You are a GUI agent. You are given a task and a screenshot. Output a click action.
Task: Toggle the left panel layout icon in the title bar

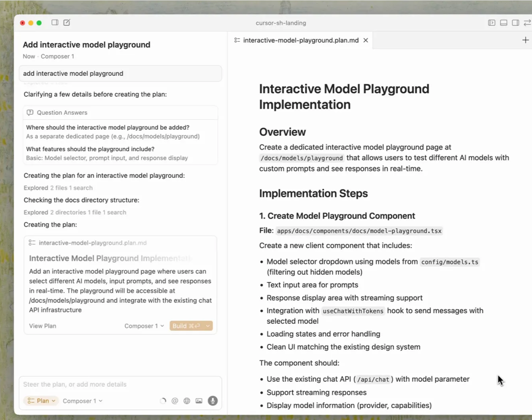tap(492, 23)
